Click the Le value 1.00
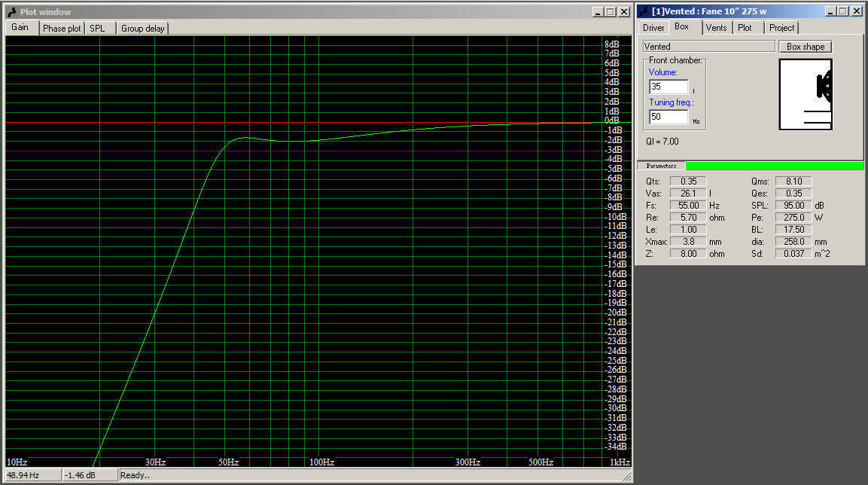 [x=688, y=230]
